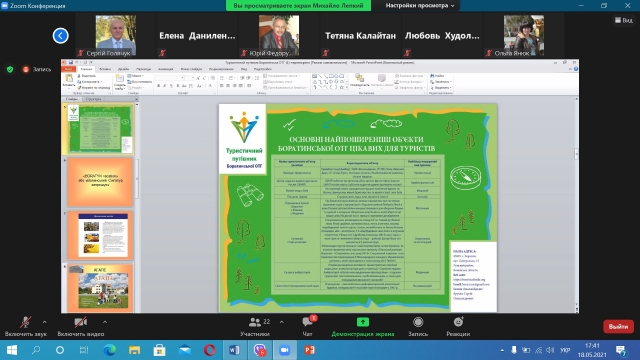Toggle underline formatting in PowerPoint ribbon
This screenshot has height=360, width=640.
[x=171, y=86]
